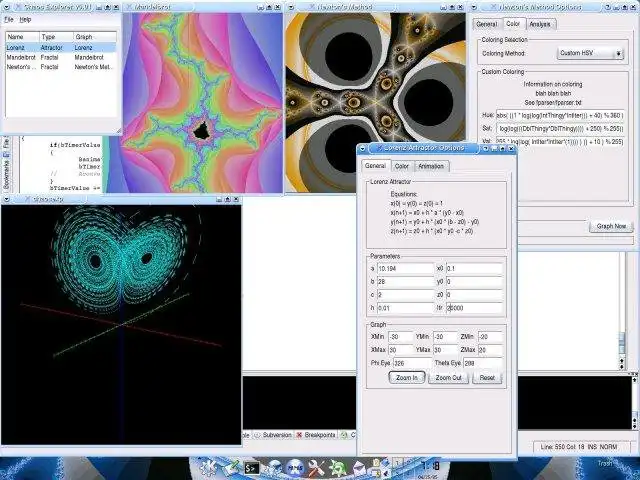Expand the Coloring Method dropdown

coord(590,53)
